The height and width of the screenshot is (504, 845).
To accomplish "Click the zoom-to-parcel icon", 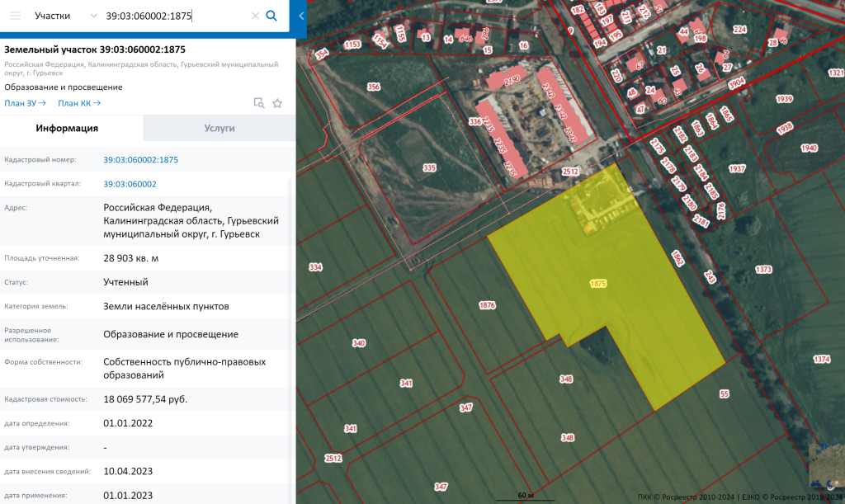I will coord(259,103).
